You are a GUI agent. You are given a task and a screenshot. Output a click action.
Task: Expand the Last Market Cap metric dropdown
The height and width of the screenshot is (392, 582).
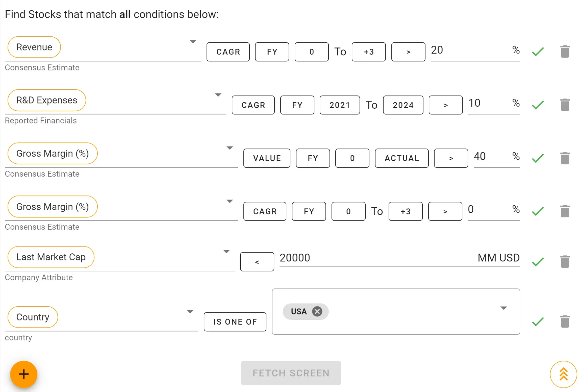pyautogui.click(x=226, y=252)
